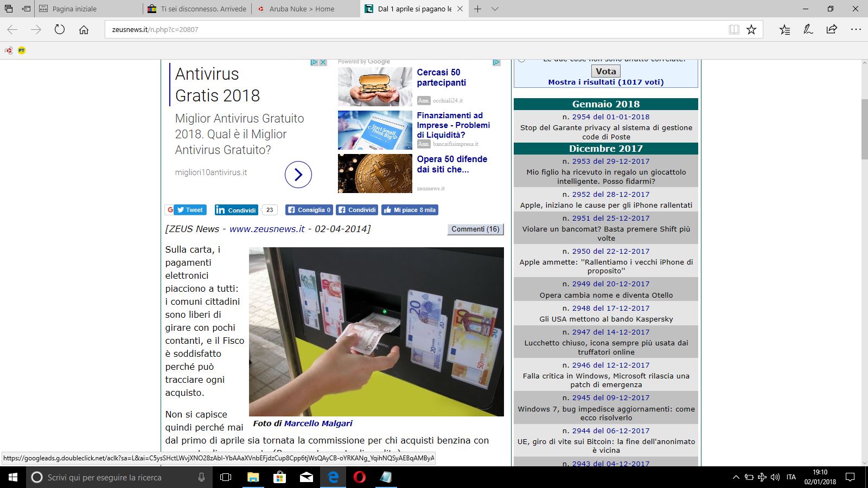The width and height of the screenshot is (868, 488).
Task: Show hidden tray icons chevron
Action: tap(736, 477)
